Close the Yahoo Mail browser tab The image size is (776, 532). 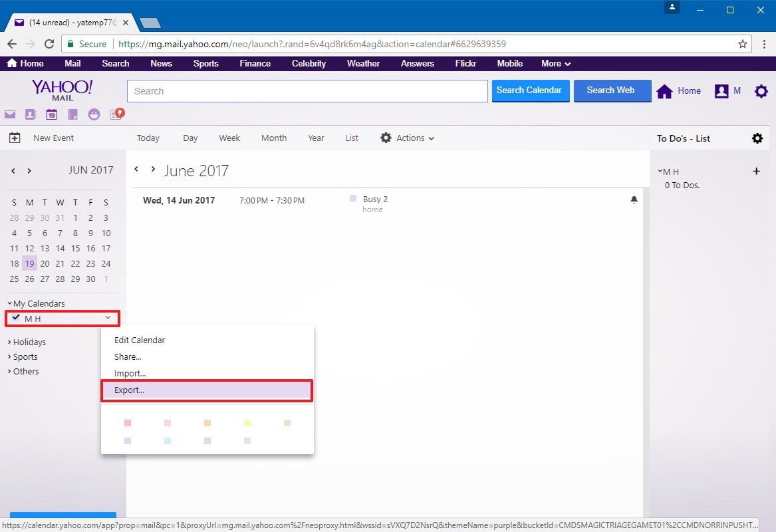[125, 23]
